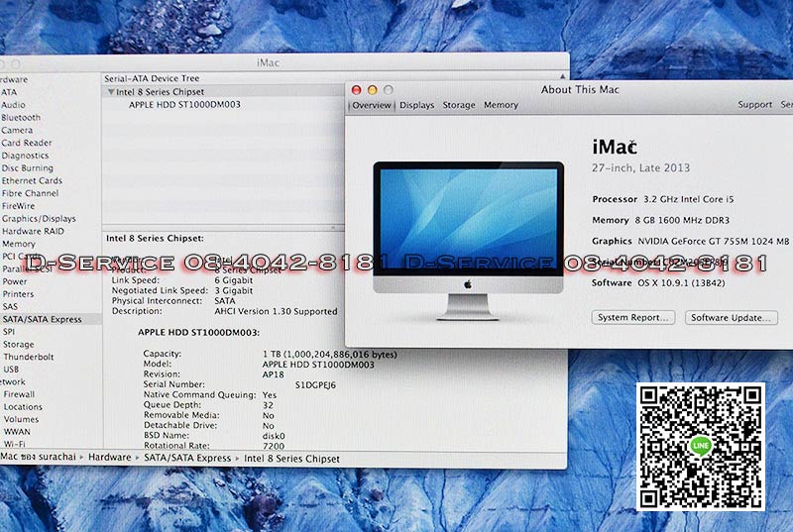Open Thunderbolt in the sidebar
793x532 pixels.
(x=29, y=357)
